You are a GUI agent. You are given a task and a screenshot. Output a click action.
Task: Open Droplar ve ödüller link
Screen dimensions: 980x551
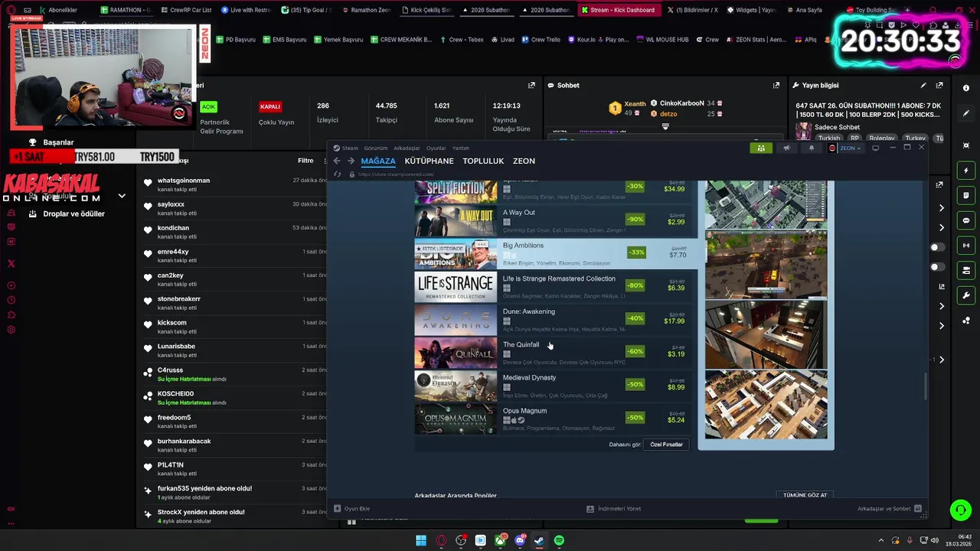point(67,214)
